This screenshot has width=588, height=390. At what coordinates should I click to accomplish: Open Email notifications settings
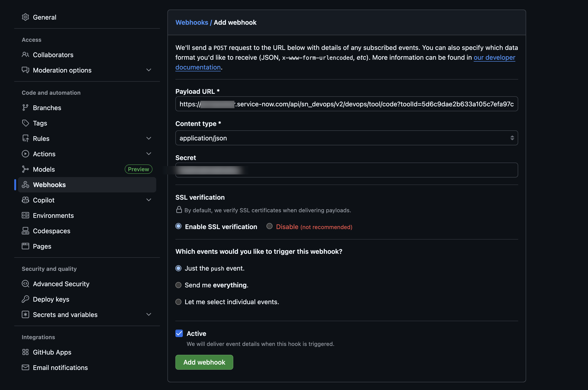click(87, 368)
